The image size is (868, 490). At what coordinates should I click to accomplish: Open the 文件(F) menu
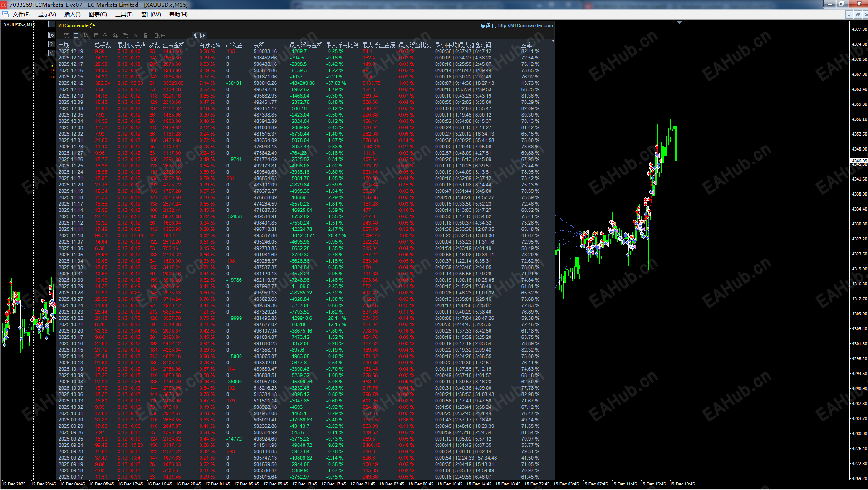coord(20,14)
